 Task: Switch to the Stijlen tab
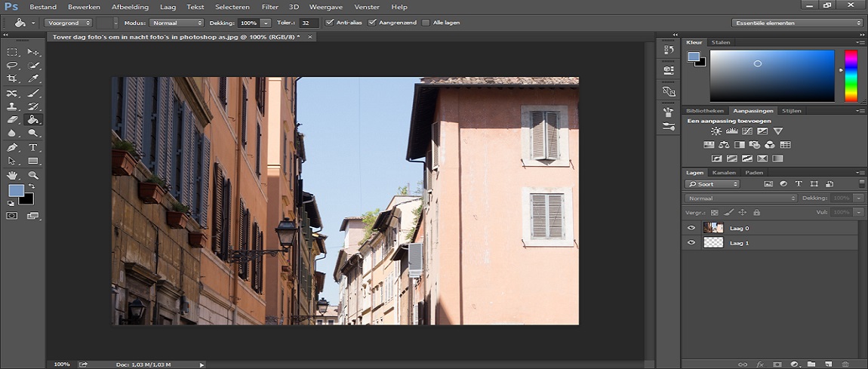coord(792,111)
